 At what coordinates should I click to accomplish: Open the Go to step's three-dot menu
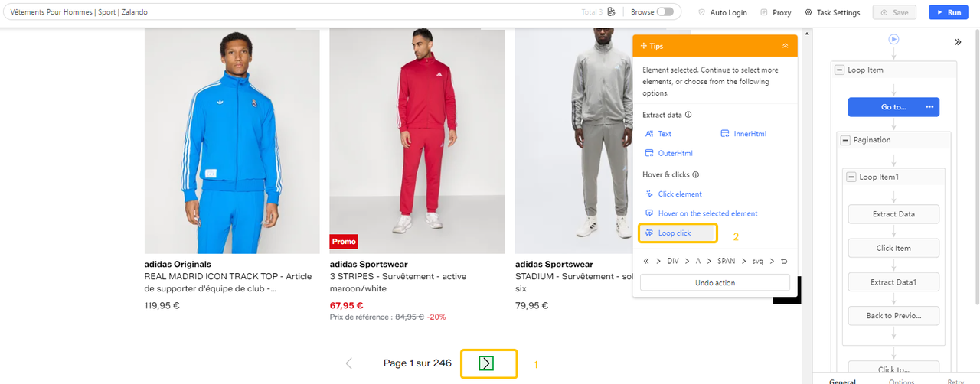point(929,107)
